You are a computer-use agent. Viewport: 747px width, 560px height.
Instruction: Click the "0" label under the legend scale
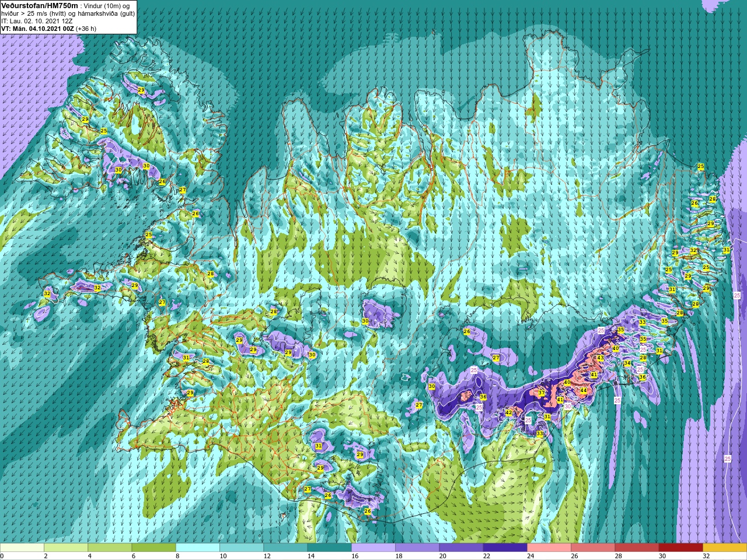(2, 556)
